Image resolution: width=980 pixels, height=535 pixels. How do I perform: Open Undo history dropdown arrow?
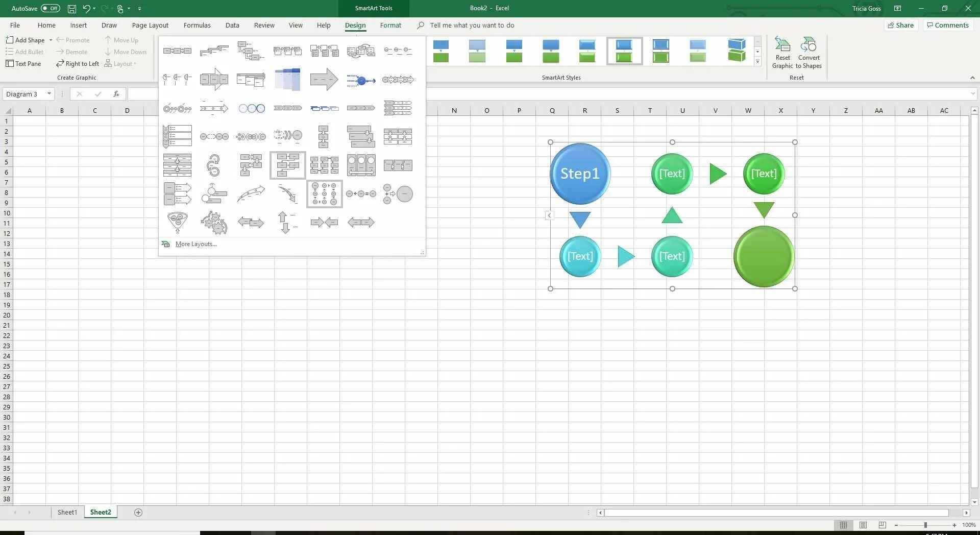click(94, 9)
